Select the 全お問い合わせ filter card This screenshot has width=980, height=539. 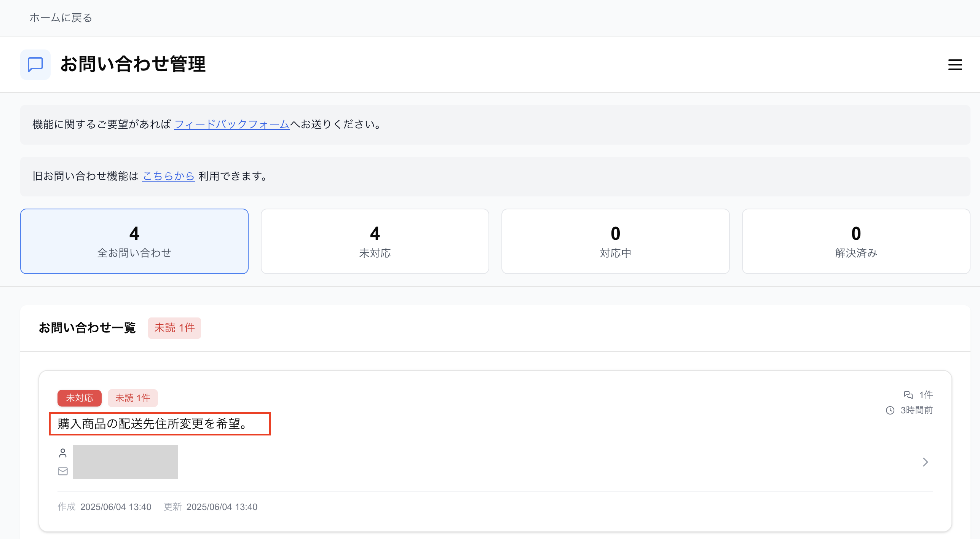(134, 241)
